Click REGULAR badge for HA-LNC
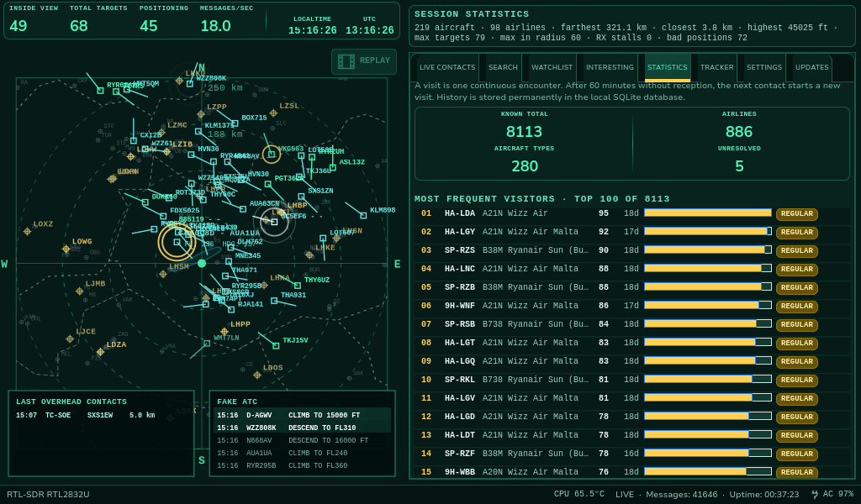The image size is (861, 504). point(797,270)
